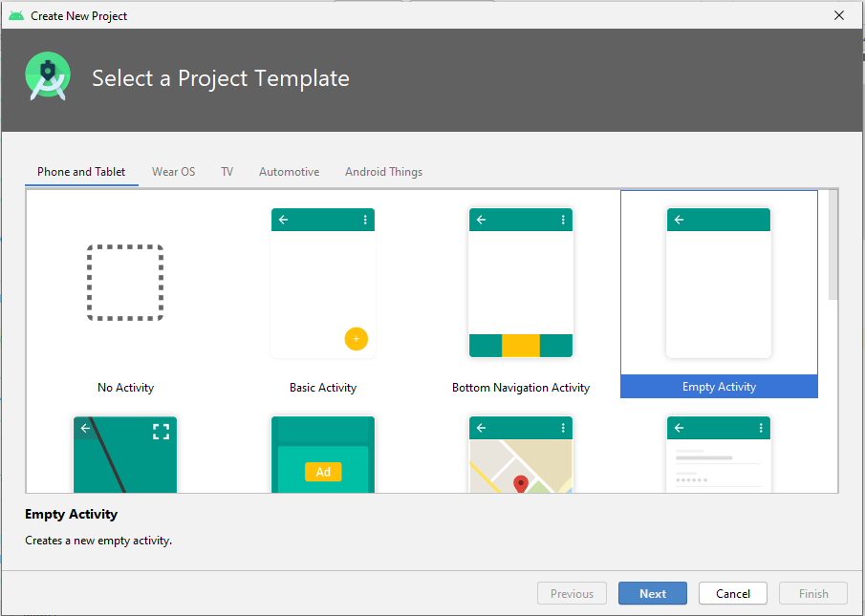
Task: Click the Next button
Action: [x=652, y=593]
